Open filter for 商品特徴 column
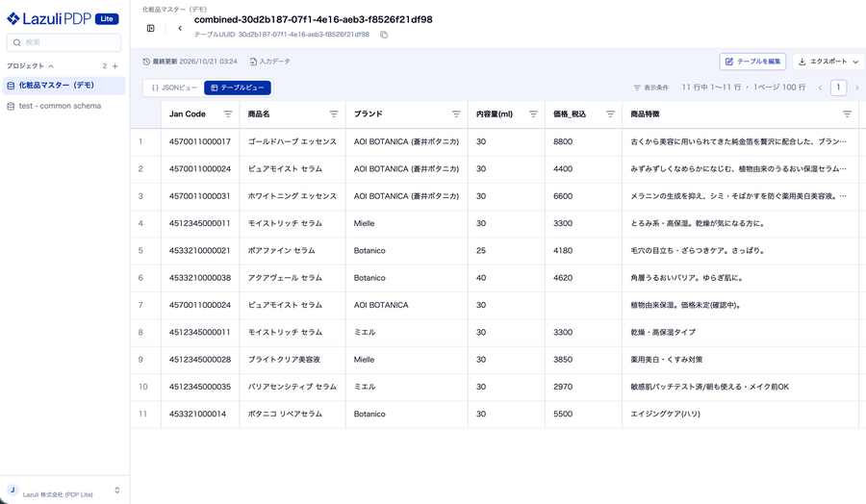Image resolution: width=866 pixels, height=504 pixels. 847,113
